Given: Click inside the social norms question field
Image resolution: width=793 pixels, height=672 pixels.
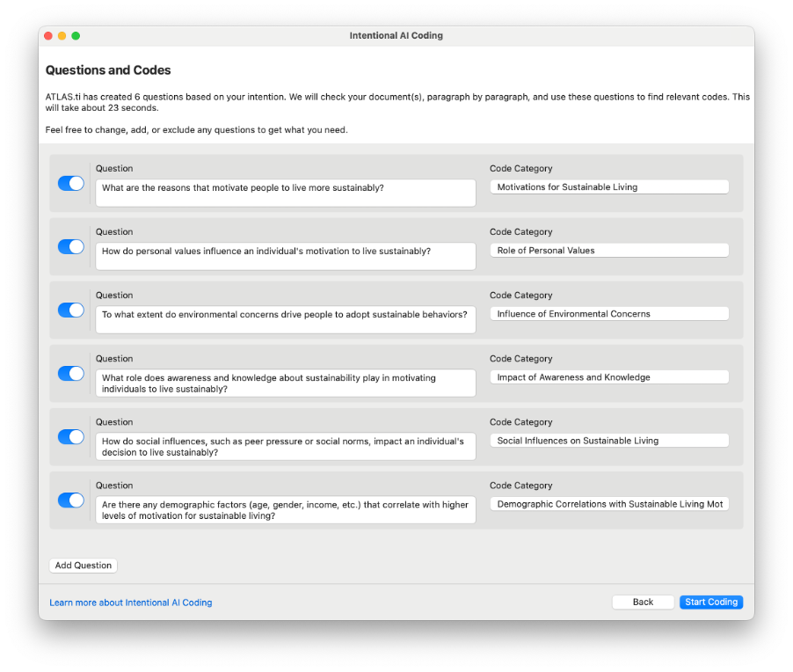Looking at the screenshot, I should pyautogui.click(x=285, y=446).
